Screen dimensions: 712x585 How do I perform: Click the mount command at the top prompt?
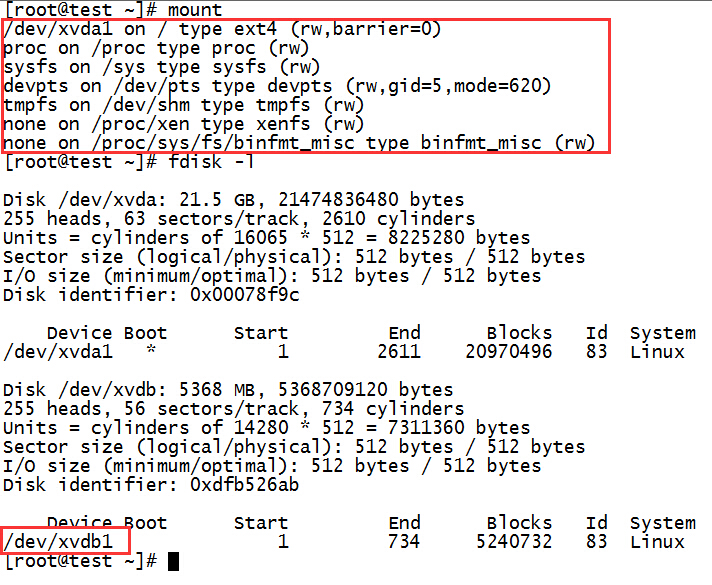[x=190, y=10]
